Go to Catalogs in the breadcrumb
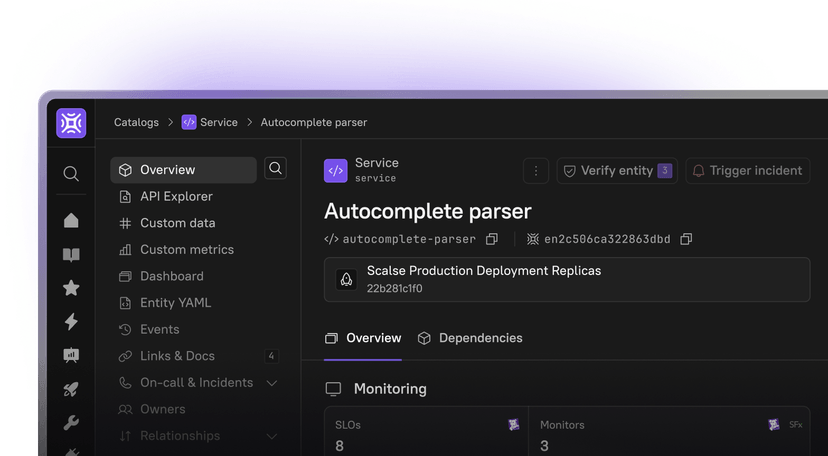Viewport: 828px width, 456px height. coord(136,122)
